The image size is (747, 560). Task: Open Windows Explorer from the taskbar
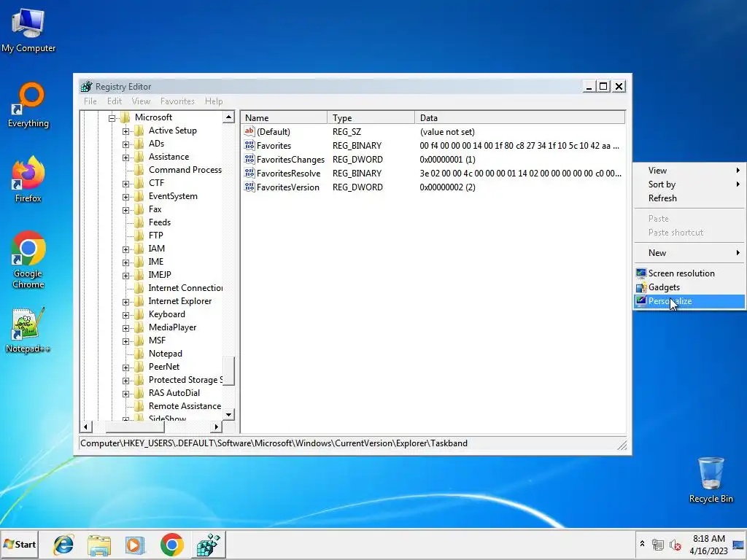(x=99, y=545)
